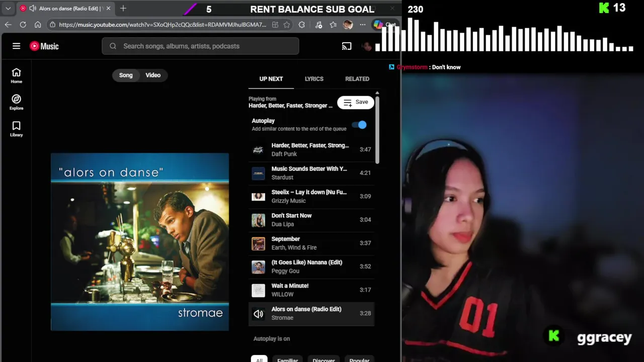This screenshot has width=644, height=362.
Task: Play Music Sounds Better With You from the queue
Action: tap(311, 173)
